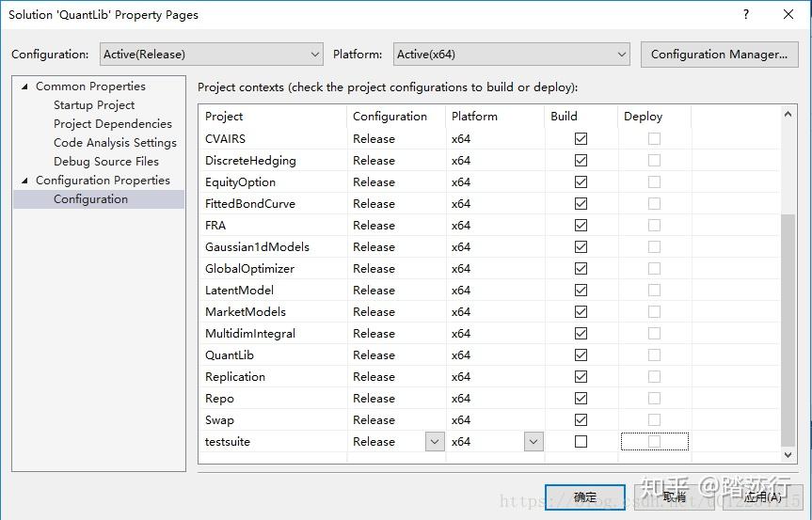Expand testsuite row Configuration dropdown arrow
The width and height of the screenshot is (812, 520).
(435, 441)
